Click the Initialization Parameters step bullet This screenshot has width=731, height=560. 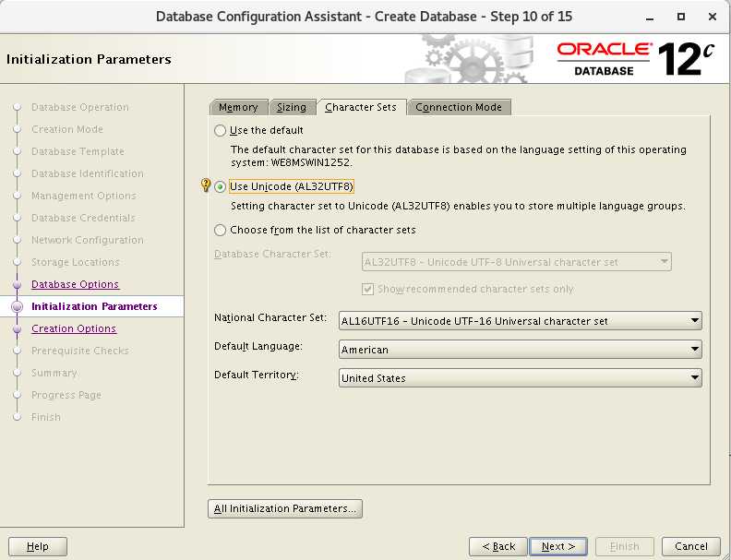click(x=18, y=306)
